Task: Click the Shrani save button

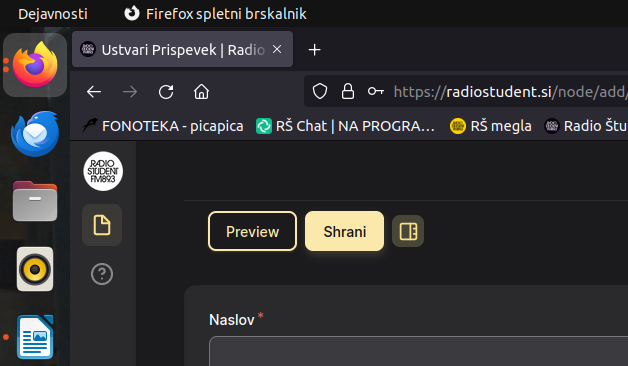Action: (x=344, y=231)
